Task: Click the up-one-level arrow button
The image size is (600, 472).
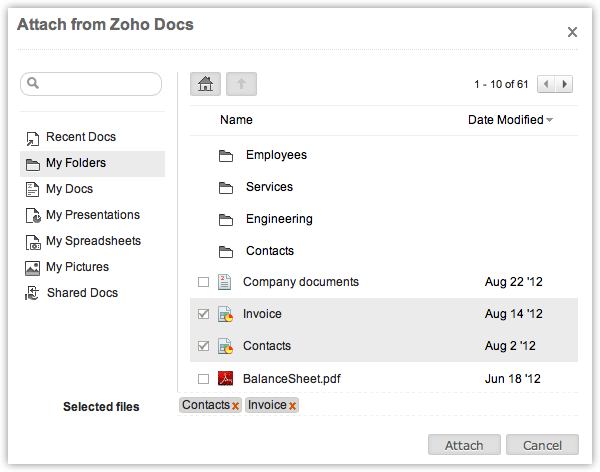Action: tap(240, 84)
